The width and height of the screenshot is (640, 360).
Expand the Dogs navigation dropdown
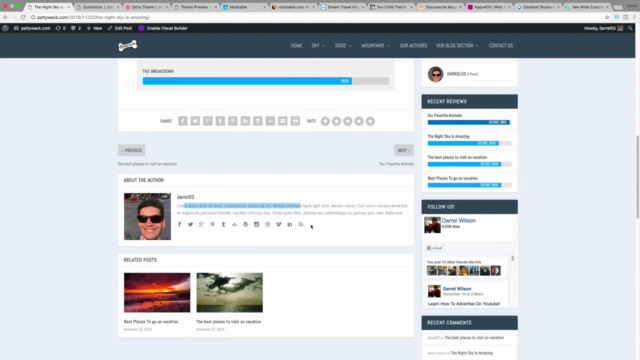(x=343, y=46)
